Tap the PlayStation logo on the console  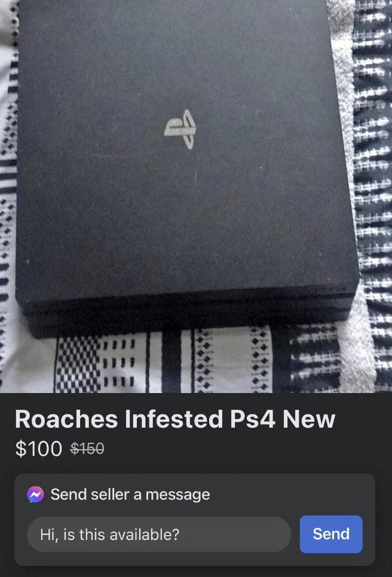180,129
